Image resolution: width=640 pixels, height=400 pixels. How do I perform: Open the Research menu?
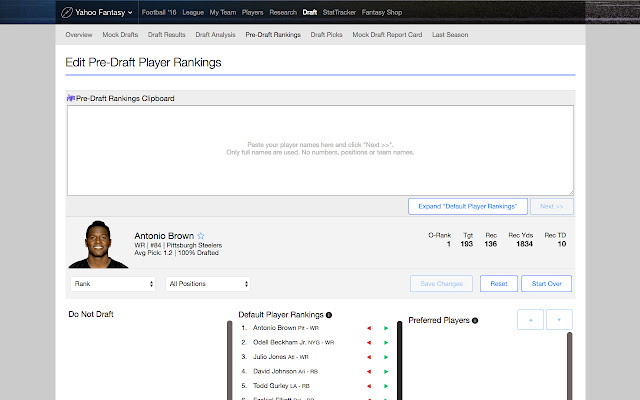click(x=283, y=13)
